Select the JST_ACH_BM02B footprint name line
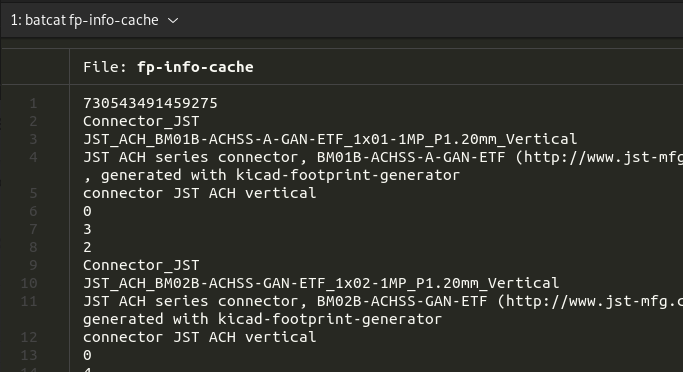The image size is (683, 372). [x=321, y=283]
